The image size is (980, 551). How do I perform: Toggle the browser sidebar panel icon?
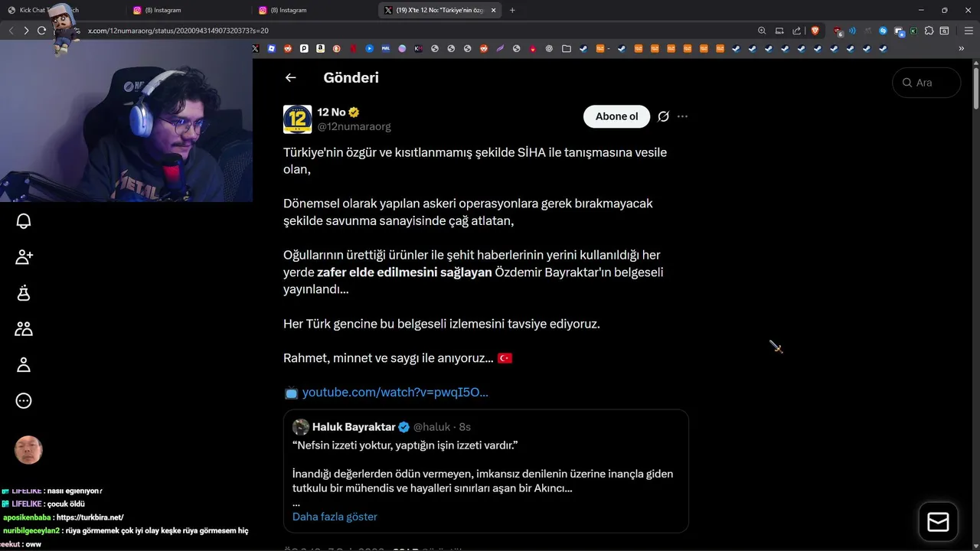point(945,31)
